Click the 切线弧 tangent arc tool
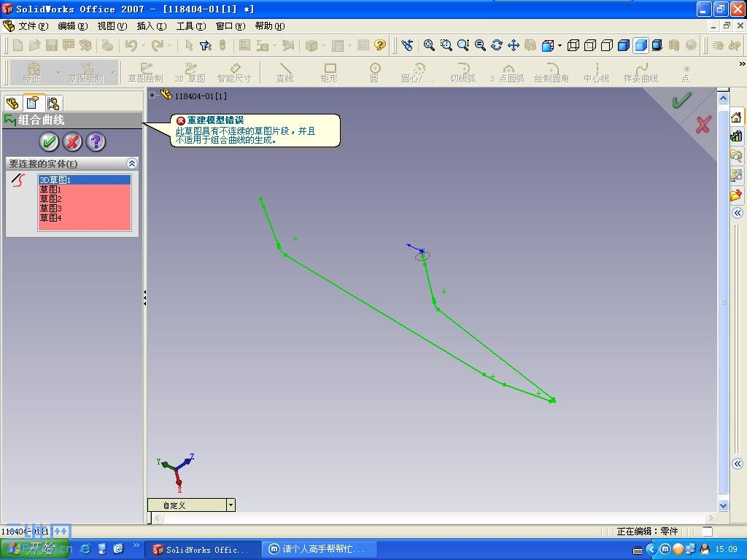Image resolution: width=747 pixels, height=560 pixels. [x=462, y=72]
